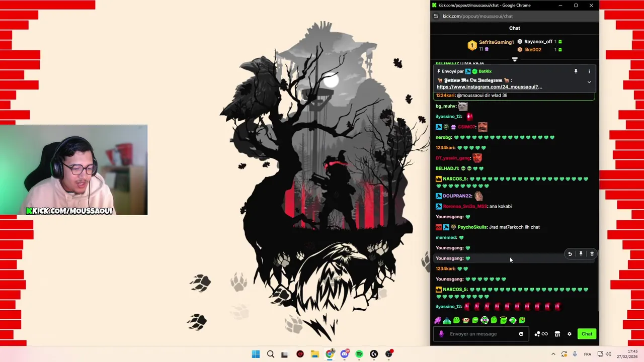Click the FRA language indicator

[587, 354]
